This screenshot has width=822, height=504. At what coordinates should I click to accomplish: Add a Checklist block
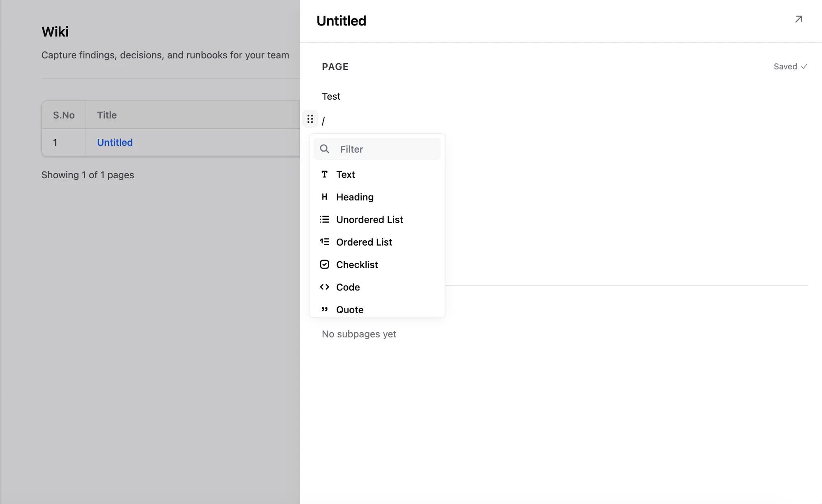377,265
